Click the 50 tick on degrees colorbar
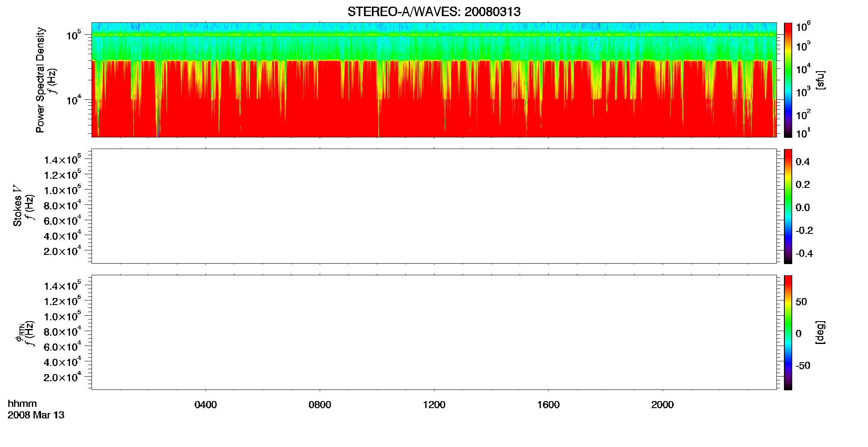868x447 pixels. [x=801, y=302]
